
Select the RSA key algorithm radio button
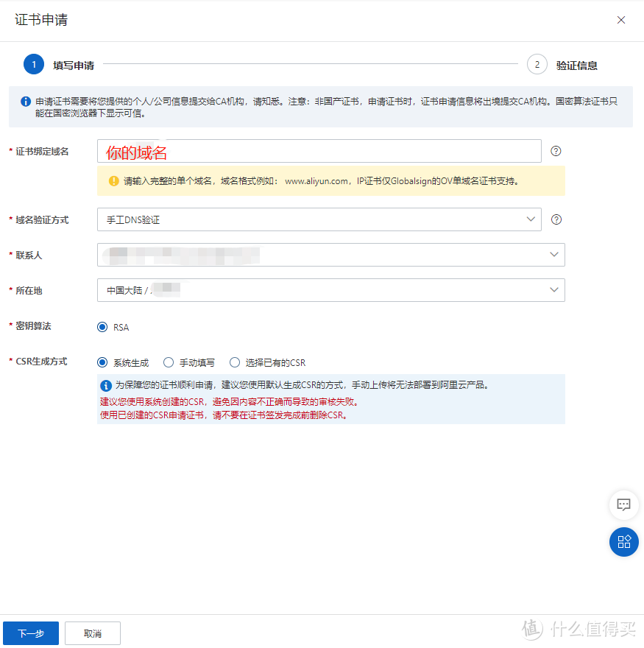(x=103, y=327)
